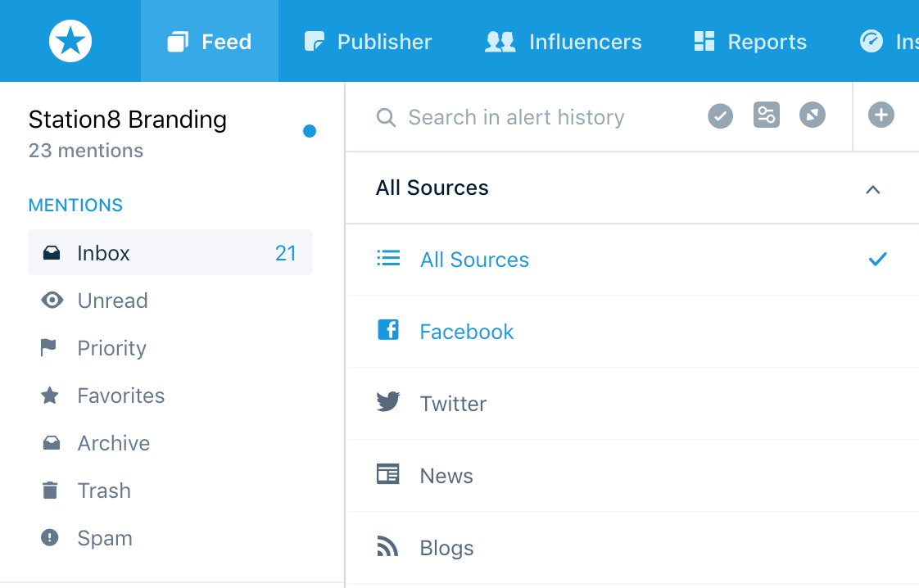This screenshot has width=919, height=588.
Task: Click the Spam warning icon
Action: 52,538
